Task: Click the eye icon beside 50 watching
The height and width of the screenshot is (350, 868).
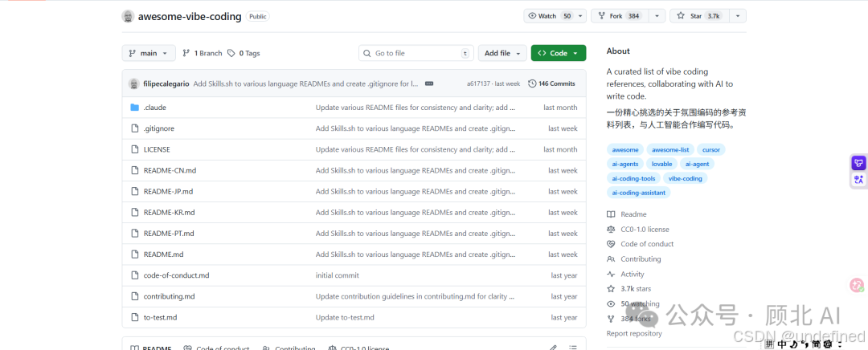Action: click(611, 303)
